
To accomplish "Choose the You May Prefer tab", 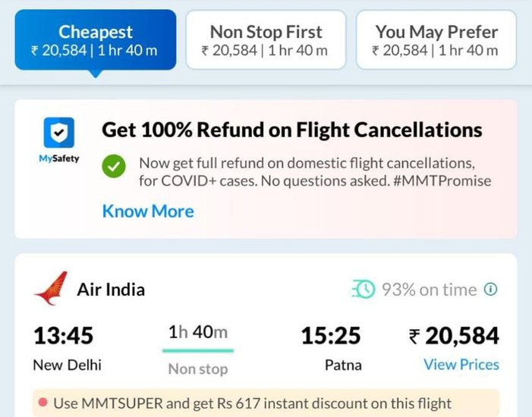I will tap(436, 40).
